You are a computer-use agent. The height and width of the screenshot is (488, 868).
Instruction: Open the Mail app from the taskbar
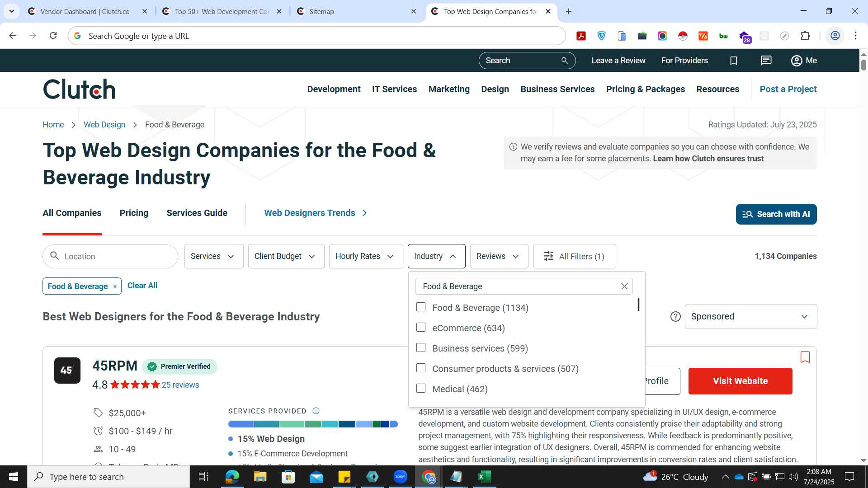(x=316, y=477)
